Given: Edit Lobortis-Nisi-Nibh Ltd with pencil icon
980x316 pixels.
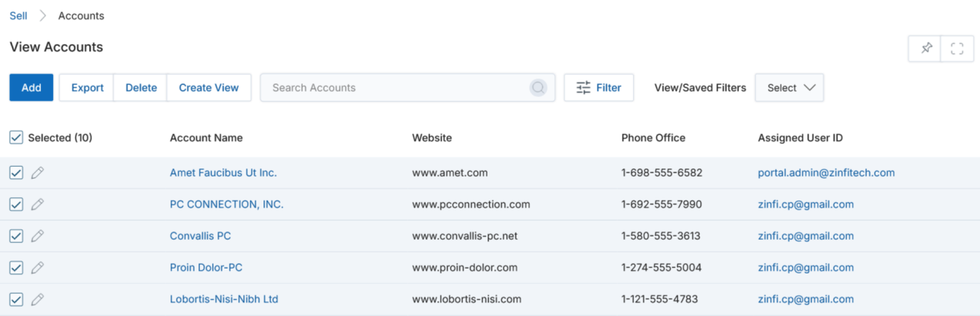Looking at the screenshot, I should point(37,299).
